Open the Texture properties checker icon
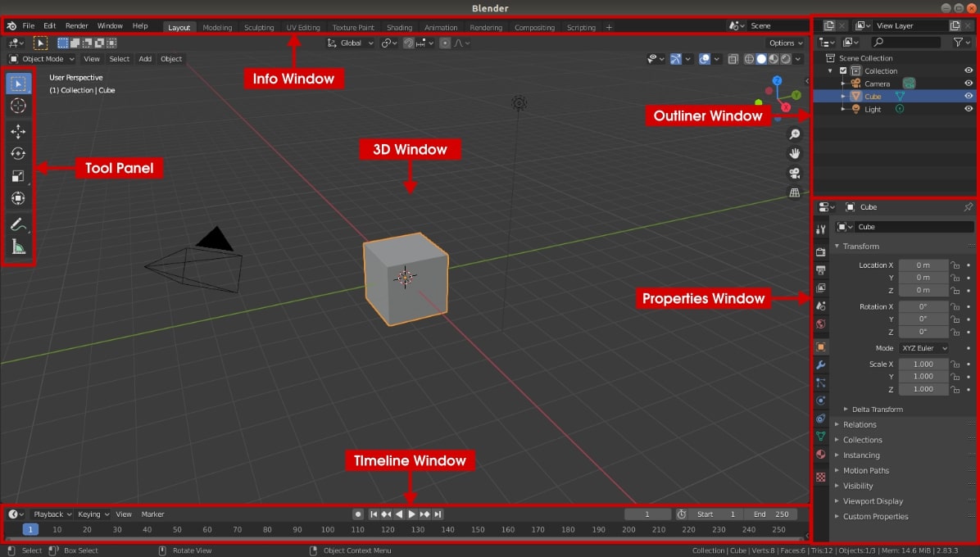 [820, 477]
